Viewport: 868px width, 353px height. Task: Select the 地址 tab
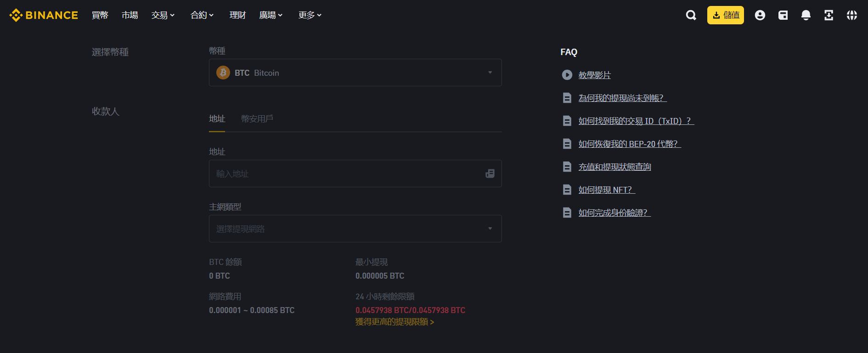(217, 119)
